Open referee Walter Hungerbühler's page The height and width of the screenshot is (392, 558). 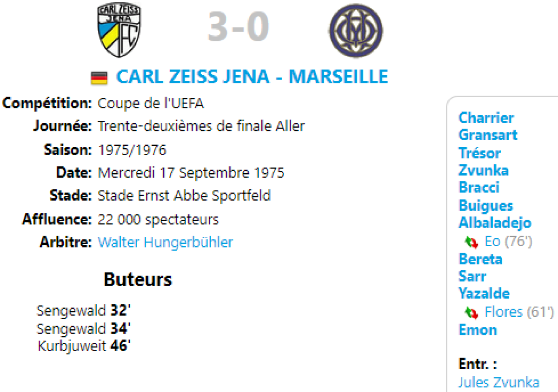165,242
